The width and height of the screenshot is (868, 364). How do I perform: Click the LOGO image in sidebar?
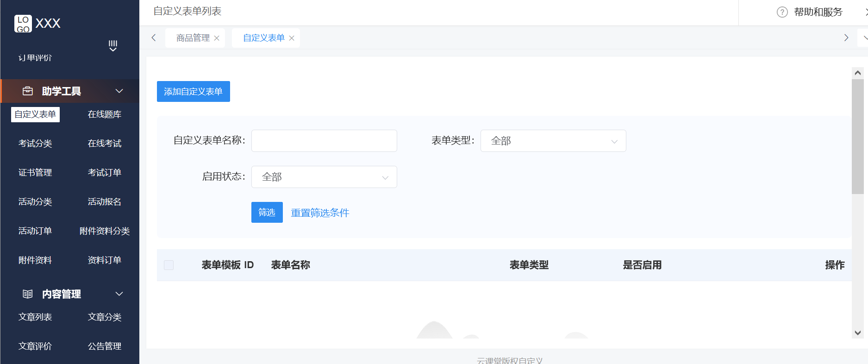(23, 24)
